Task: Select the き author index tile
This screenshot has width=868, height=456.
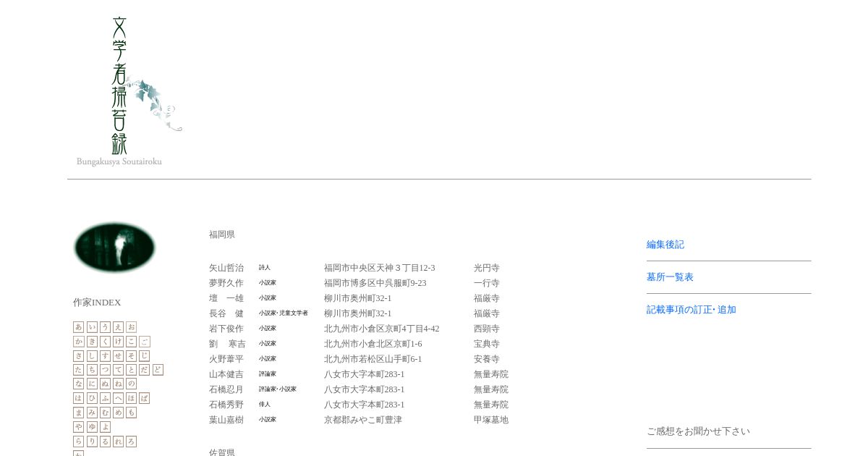Action: (92, 342)
